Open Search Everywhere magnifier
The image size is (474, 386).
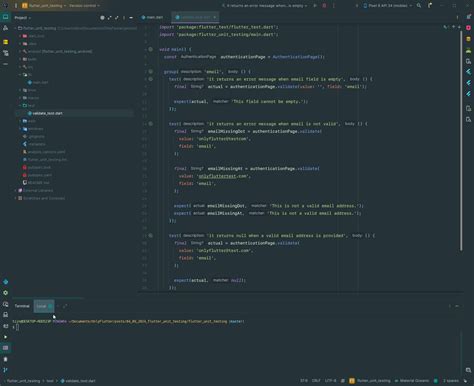point(419,6)
